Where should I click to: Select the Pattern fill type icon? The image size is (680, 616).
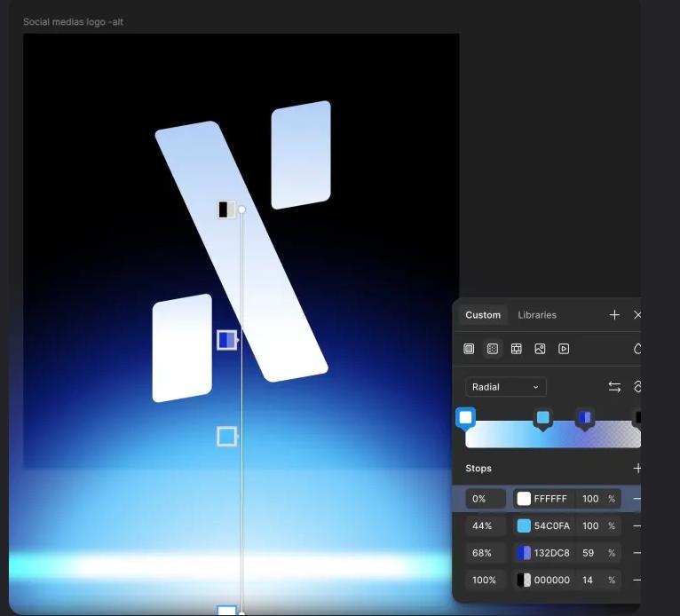516,349
